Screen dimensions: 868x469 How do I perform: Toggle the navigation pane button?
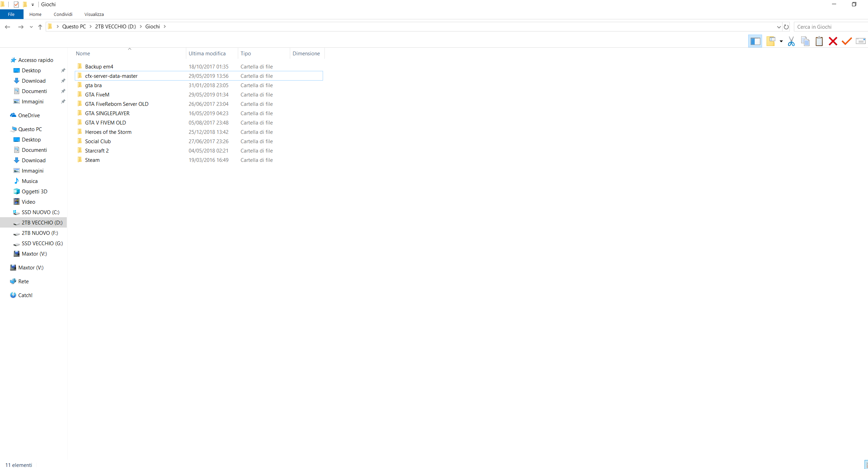point(755,42)
